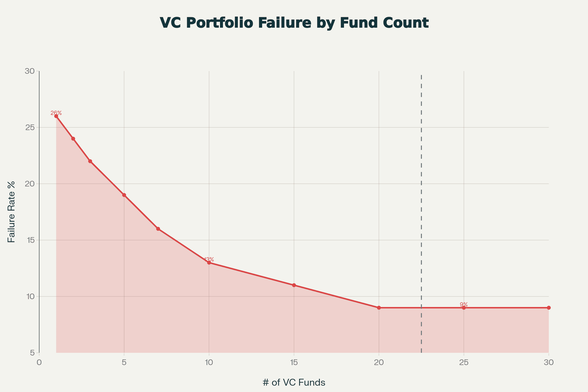Viewport: 588px width, 392px height.
Task: Click the data marker at 25 funds
Action: (x=464, y=308)
